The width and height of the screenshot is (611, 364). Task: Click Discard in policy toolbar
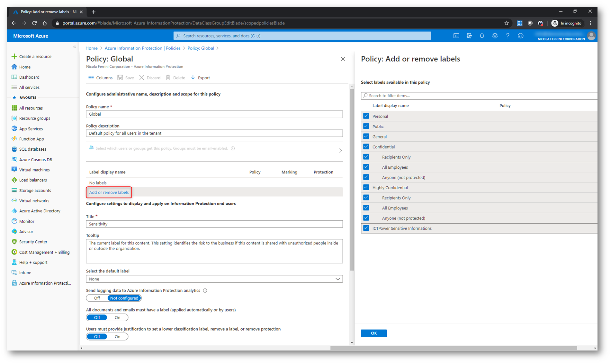click(x=150, y=78)
